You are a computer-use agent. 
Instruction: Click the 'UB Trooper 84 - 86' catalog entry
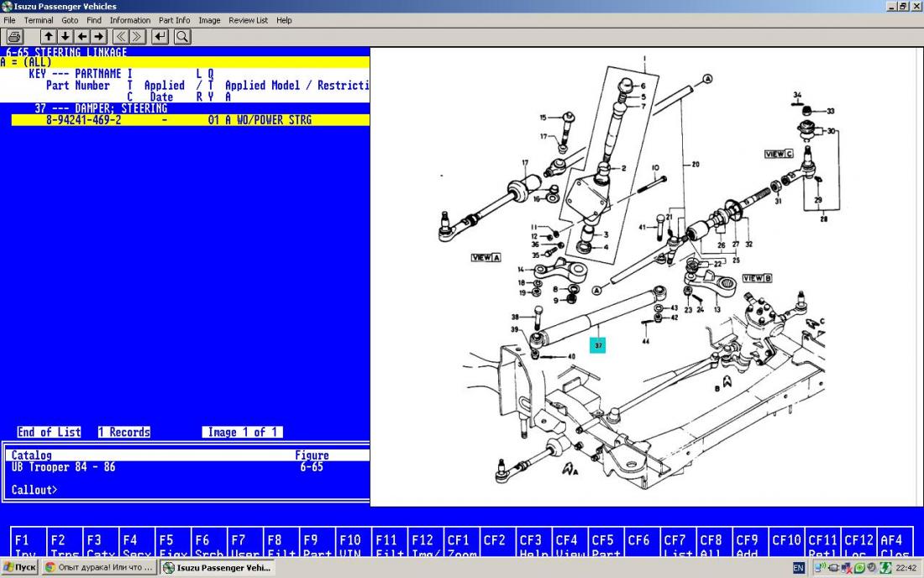click(64, 466)
